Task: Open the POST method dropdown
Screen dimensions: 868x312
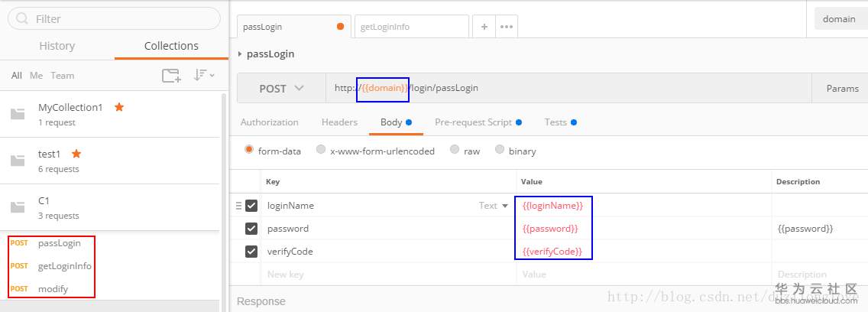Action: click(x=281, y=88)
